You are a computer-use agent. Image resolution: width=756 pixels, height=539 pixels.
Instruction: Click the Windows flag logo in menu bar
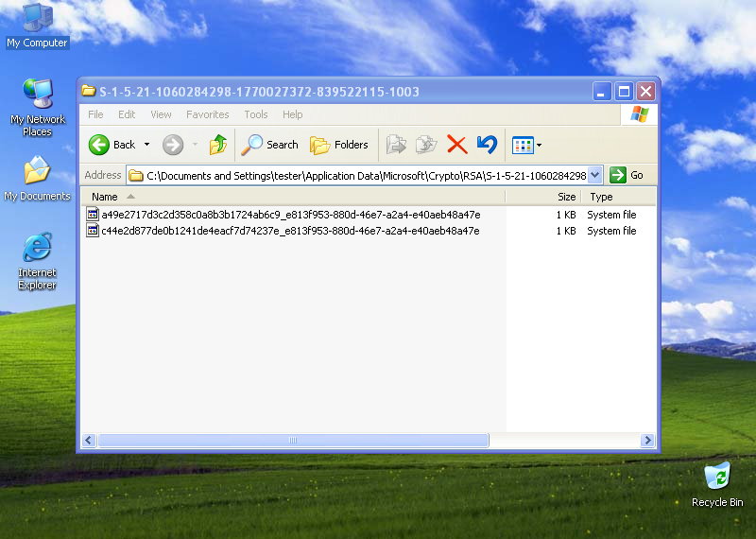tap(640, 114)
